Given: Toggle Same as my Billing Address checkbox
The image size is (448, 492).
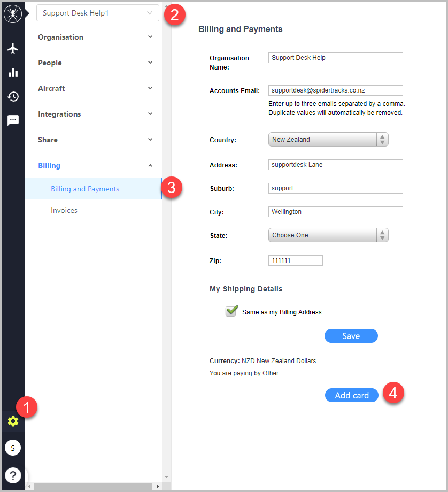Looking at the screenshot, I should (231, 311).
